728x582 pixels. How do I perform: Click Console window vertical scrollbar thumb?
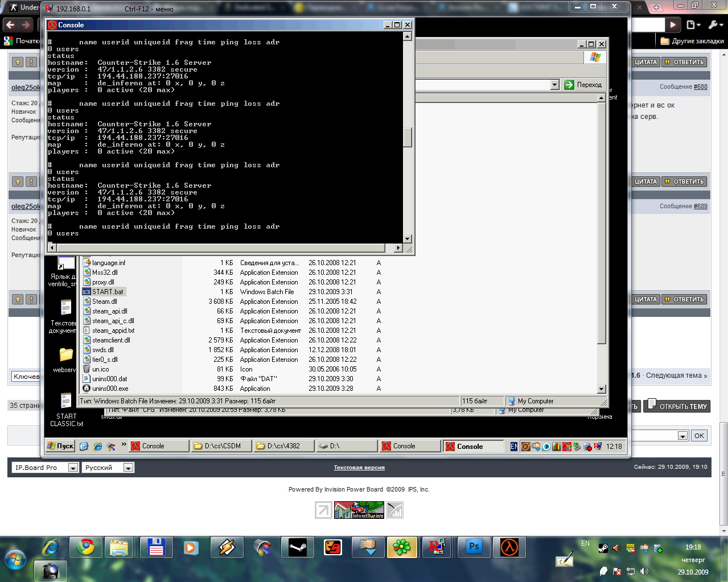(408, 137)
